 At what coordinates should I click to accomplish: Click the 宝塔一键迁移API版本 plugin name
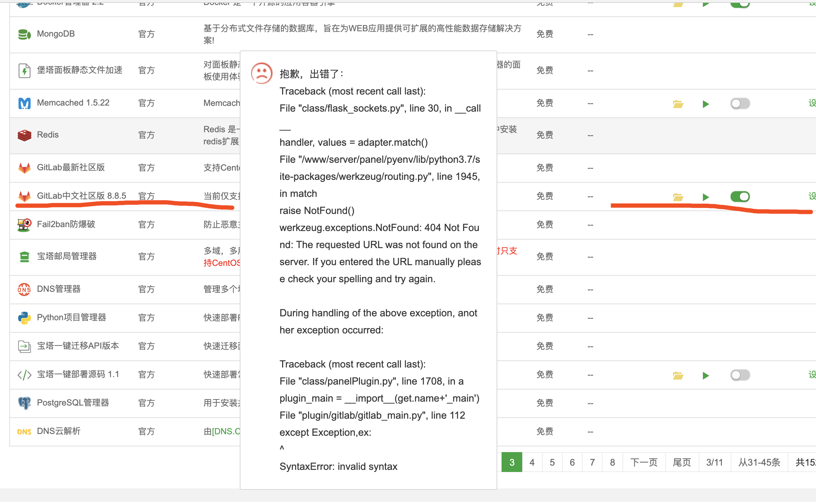(78, 346)
